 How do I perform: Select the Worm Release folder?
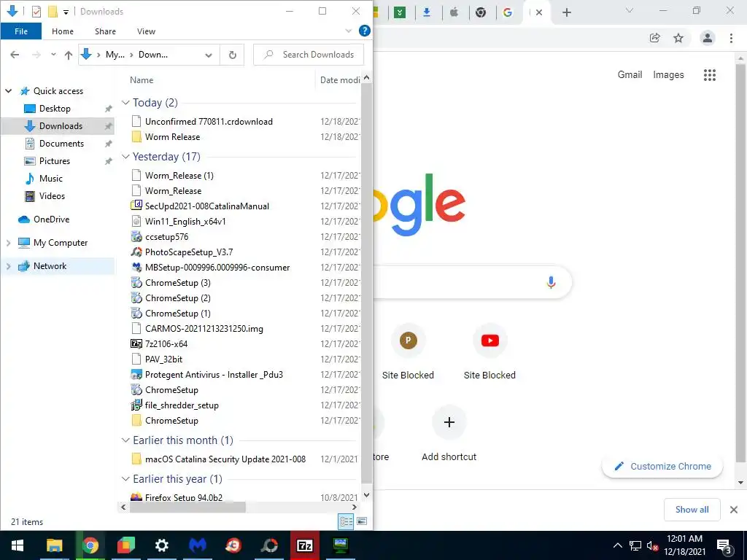pyautogui.click(x=172, y=136)
